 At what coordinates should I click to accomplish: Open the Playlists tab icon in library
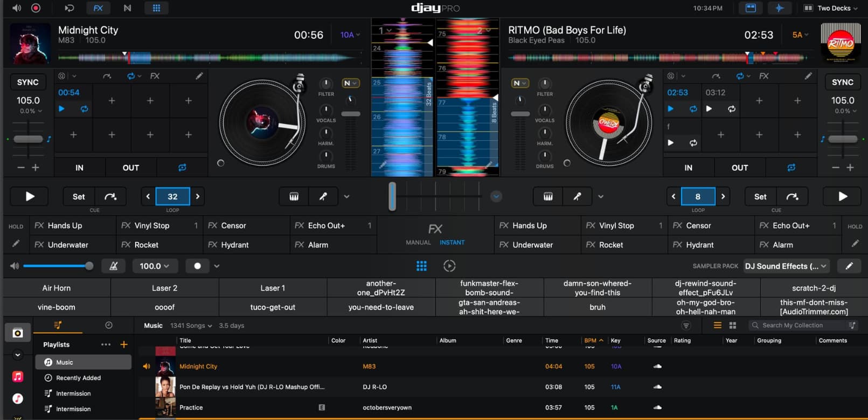click(x=58, y=325)
